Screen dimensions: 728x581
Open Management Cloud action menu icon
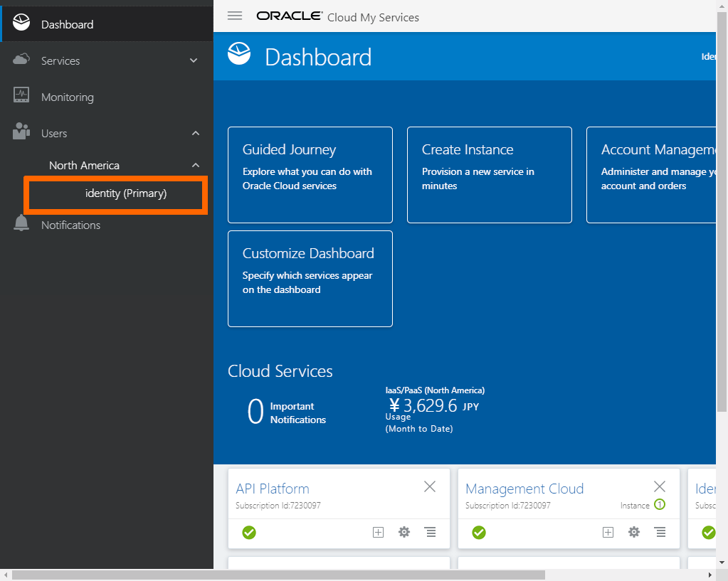coord(660,532)
